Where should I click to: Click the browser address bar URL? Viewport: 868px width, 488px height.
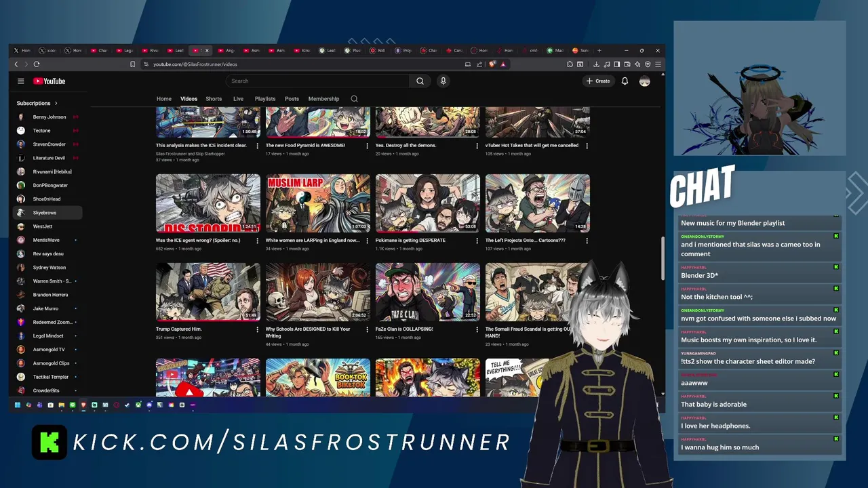[195, 64]
